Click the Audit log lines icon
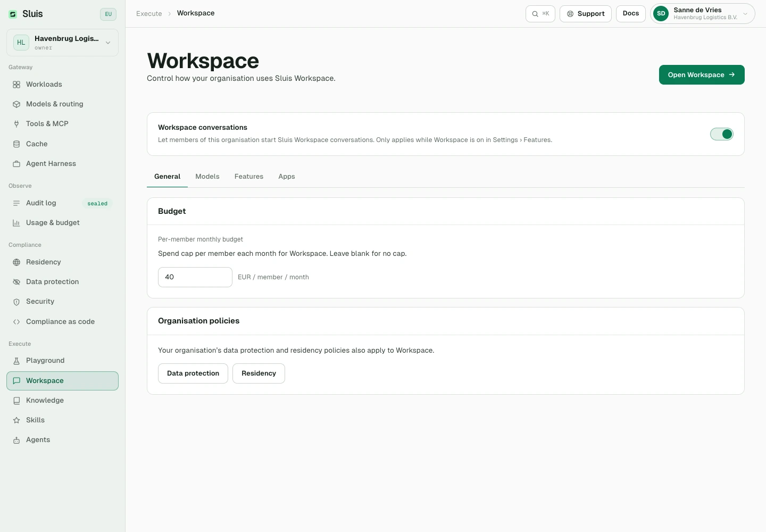766x532 pixels. pos(16,203)
